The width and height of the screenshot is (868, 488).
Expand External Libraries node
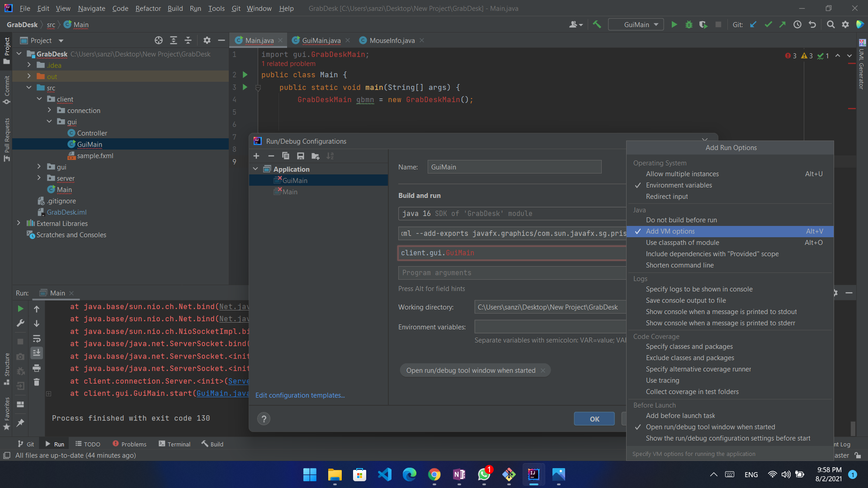(x=19, y=223)
